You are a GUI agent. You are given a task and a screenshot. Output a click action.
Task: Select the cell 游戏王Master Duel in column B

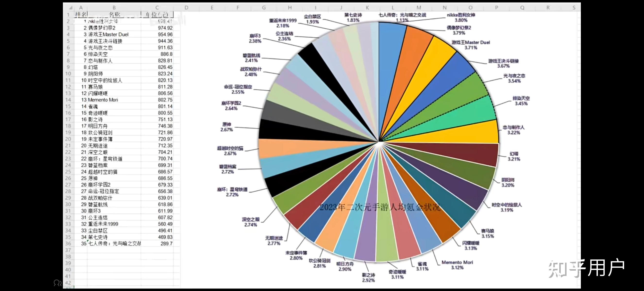114,34
